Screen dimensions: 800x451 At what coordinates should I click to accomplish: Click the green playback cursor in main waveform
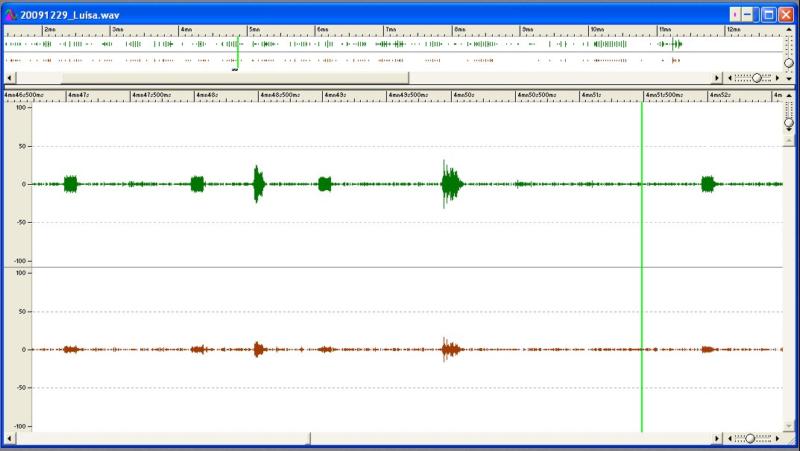click(x=642, y=267)
